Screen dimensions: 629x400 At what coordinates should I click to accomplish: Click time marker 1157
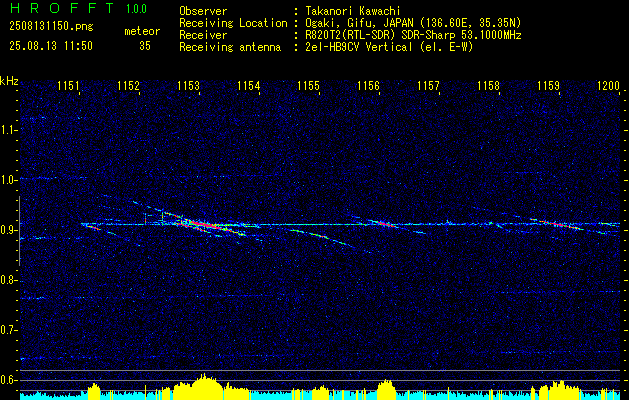tap(428, 85)
